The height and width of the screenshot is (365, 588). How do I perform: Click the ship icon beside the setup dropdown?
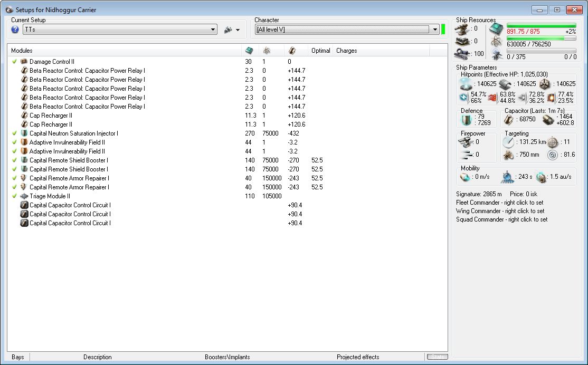click(228, 30)
